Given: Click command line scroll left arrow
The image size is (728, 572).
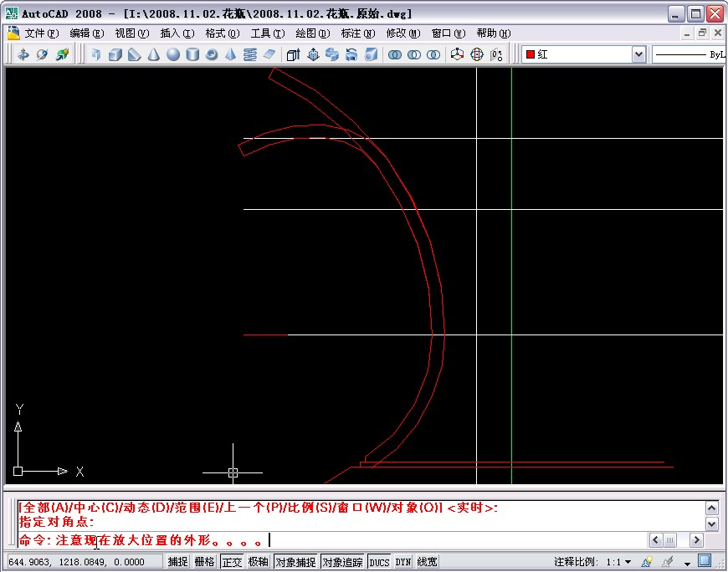Looking at the screenshot, I should [x=655, y=540].
